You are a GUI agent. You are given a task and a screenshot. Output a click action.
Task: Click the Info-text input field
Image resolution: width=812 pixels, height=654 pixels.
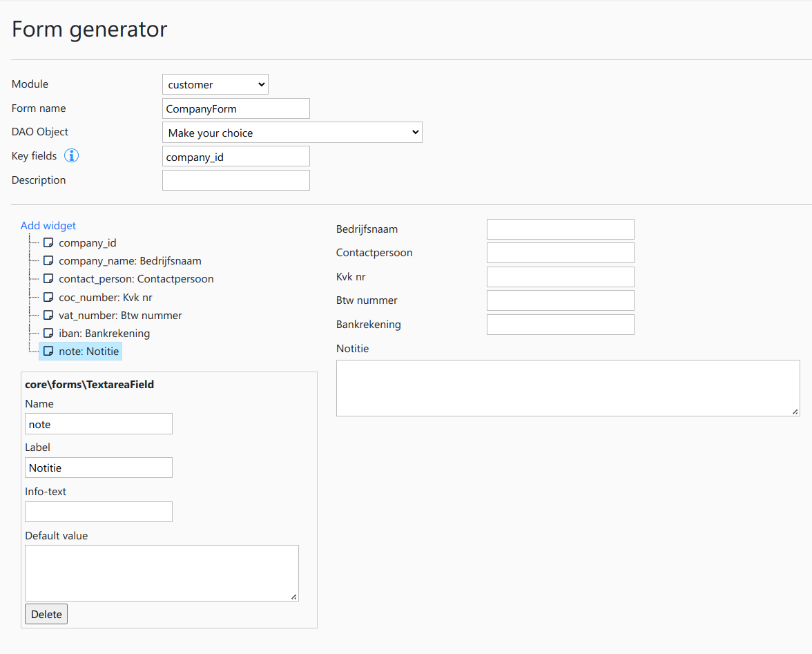99,512
